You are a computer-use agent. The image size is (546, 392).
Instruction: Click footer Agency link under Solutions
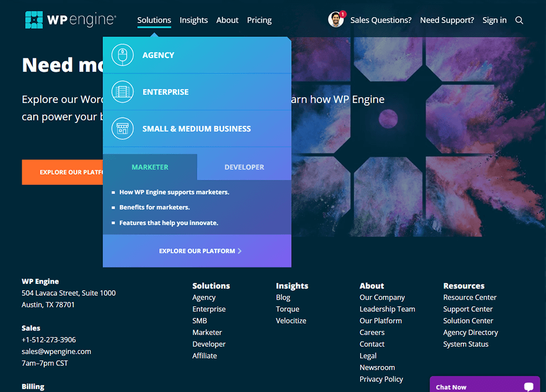click(x=204, y=298)
